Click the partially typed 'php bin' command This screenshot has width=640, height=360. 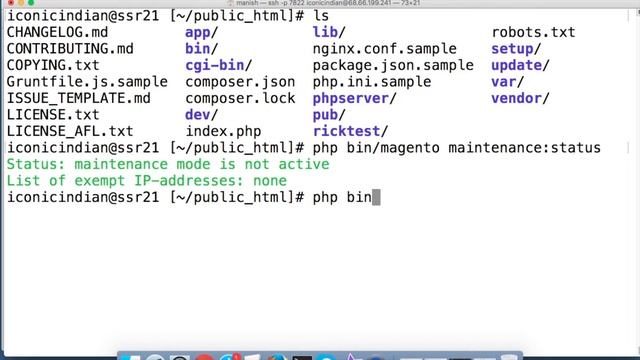[x=342, y=197]
